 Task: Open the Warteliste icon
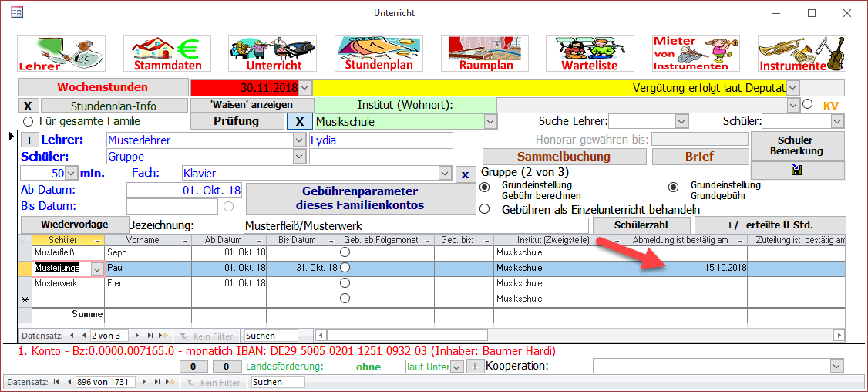[x=590, y=54]
